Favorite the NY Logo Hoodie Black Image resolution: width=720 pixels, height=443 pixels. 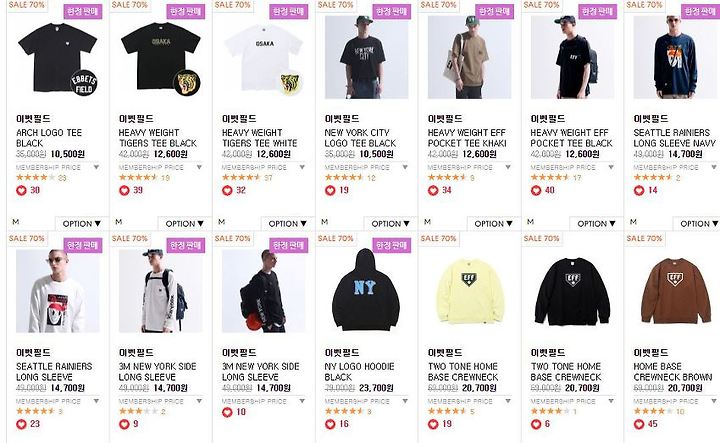(x=330, y=424)
